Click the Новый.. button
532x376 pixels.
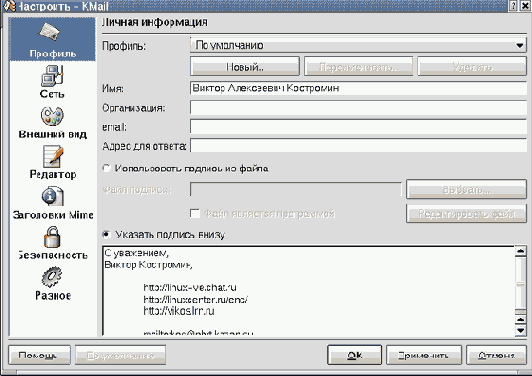point(245,66)
